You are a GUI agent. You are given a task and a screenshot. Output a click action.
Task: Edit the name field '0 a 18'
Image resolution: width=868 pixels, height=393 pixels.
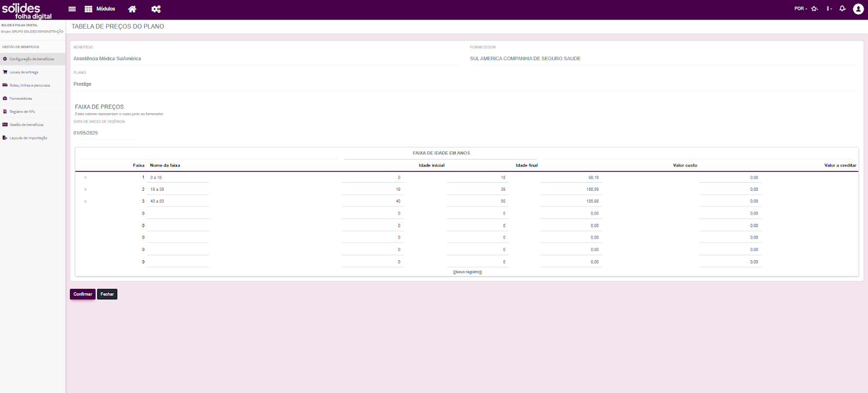[x=178, y=178]
